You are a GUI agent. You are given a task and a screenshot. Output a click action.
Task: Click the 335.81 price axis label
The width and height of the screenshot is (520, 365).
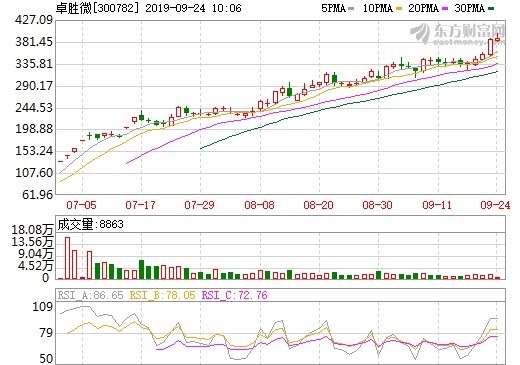pyautogui.click(x=34, y=64)
